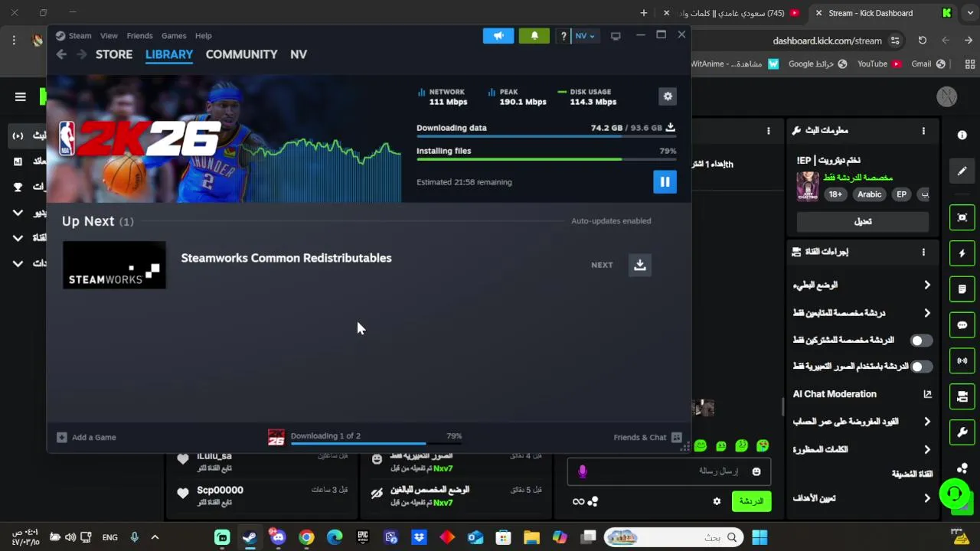The height and width of the screenshot is (551, 980).
Task: Open Steam download settings gear
Action: coord(668,96)
